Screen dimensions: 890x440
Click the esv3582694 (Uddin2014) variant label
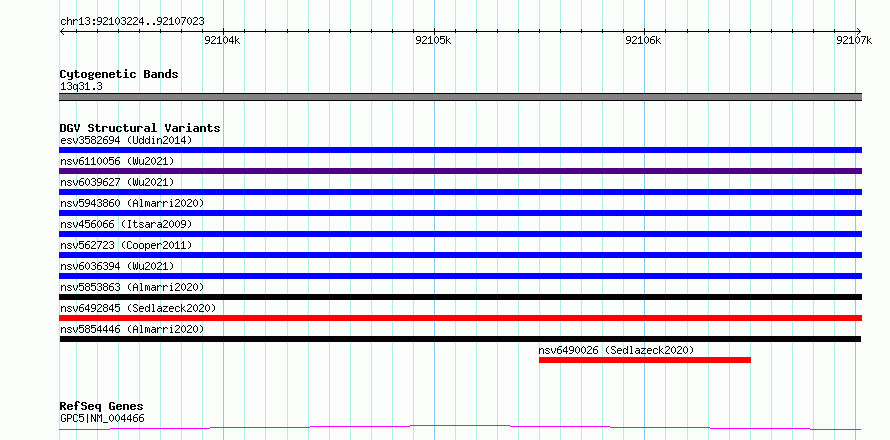coord(126,140)
